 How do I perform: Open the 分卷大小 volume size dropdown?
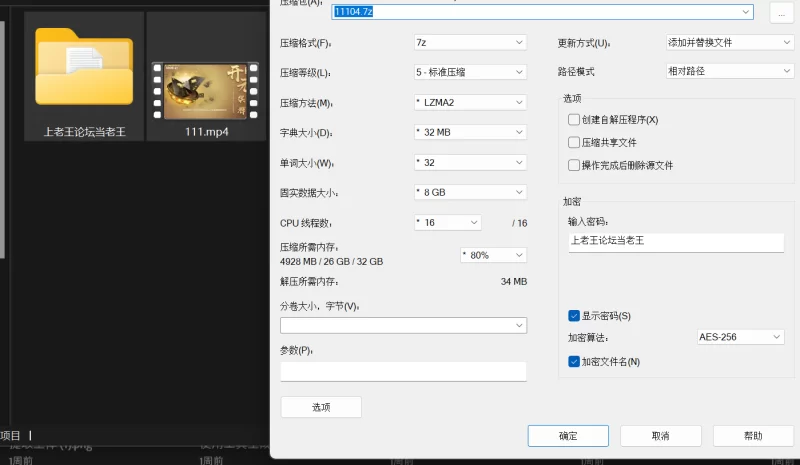click(x=403, y=325)
